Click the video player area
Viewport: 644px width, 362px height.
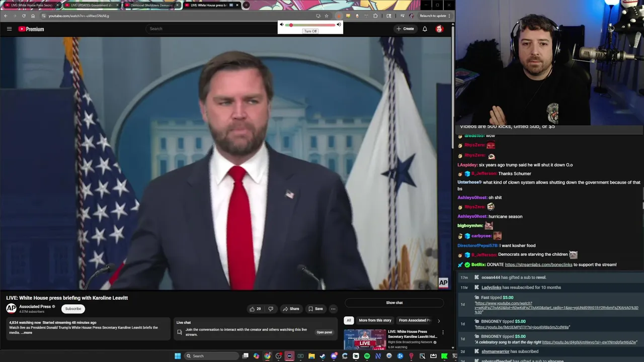pos(225,164)
